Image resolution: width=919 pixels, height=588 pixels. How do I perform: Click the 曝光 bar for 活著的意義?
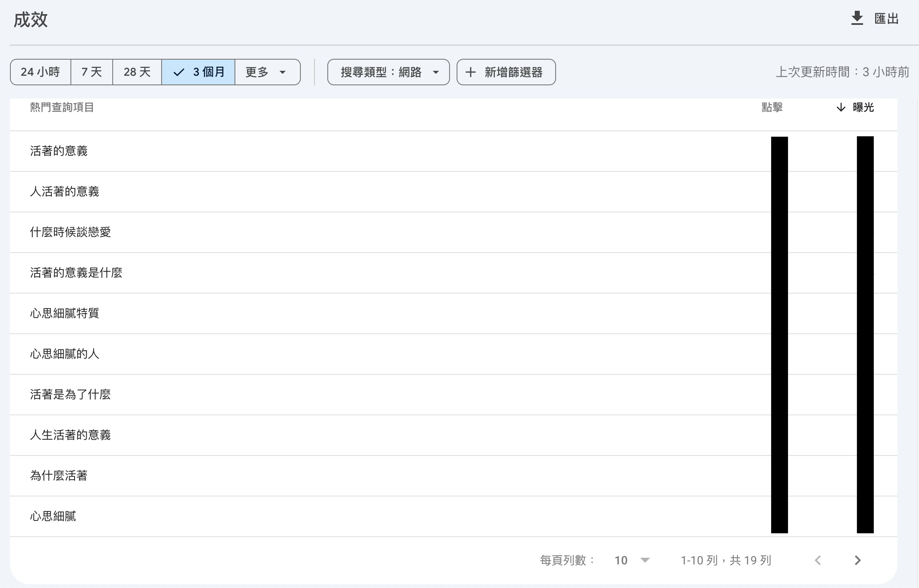coord(864,151)
